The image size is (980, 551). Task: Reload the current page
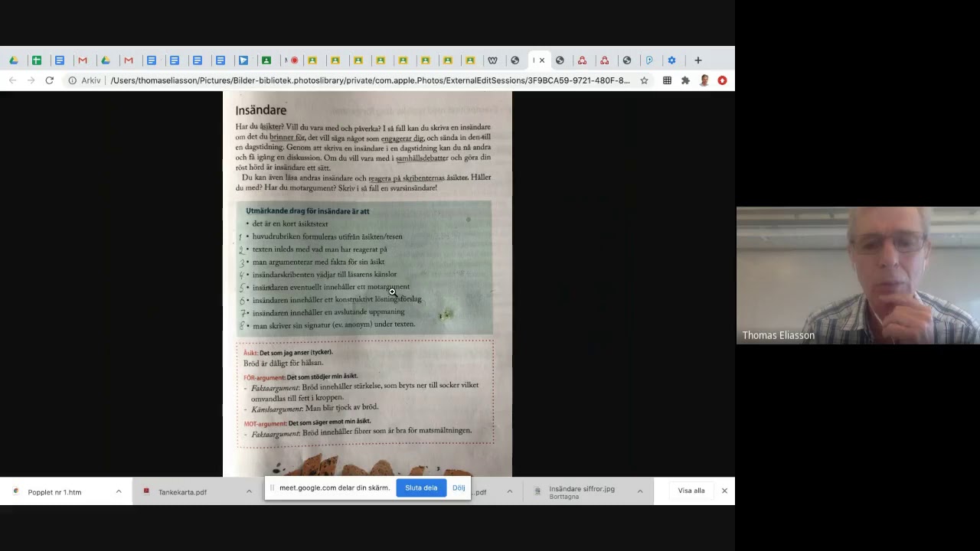point(50,80)
